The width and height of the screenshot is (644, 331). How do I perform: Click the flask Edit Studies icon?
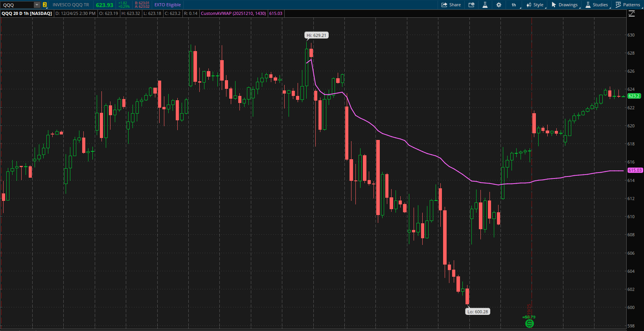485,5
